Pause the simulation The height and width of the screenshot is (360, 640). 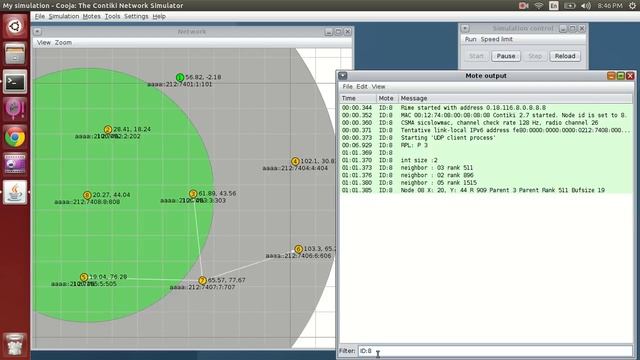pyautogui.click(x=506, y=56)
